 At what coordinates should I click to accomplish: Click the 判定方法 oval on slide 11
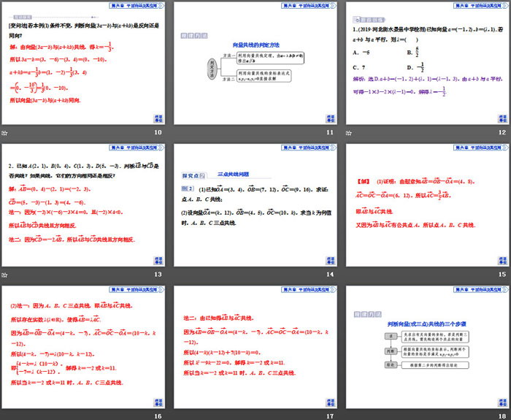(212, 69)
